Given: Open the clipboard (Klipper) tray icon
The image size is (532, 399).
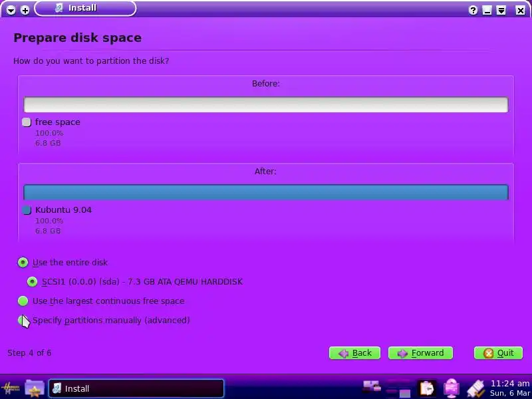Looking at the screenshot, I should pyautogui.click(x=426, y=388).
